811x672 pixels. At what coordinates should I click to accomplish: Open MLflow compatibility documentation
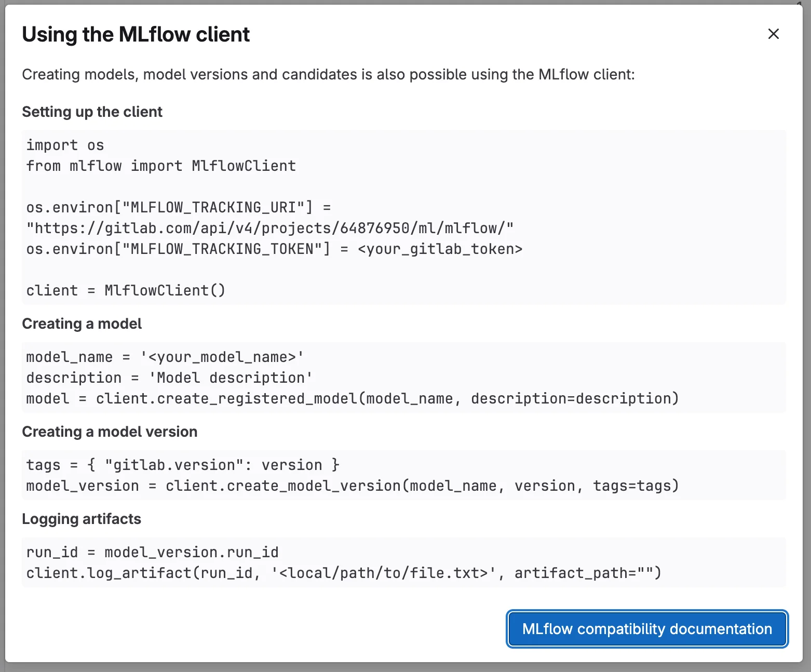coord(646,629)
